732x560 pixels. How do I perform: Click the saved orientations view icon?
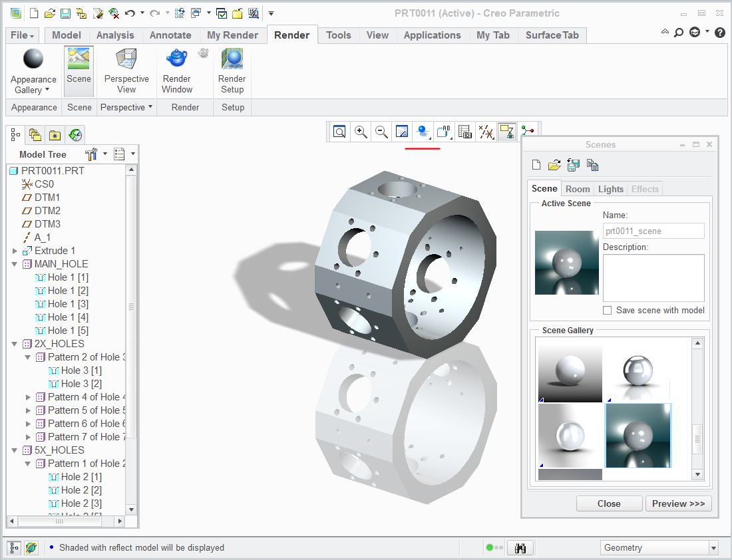(x=444, y=132)
